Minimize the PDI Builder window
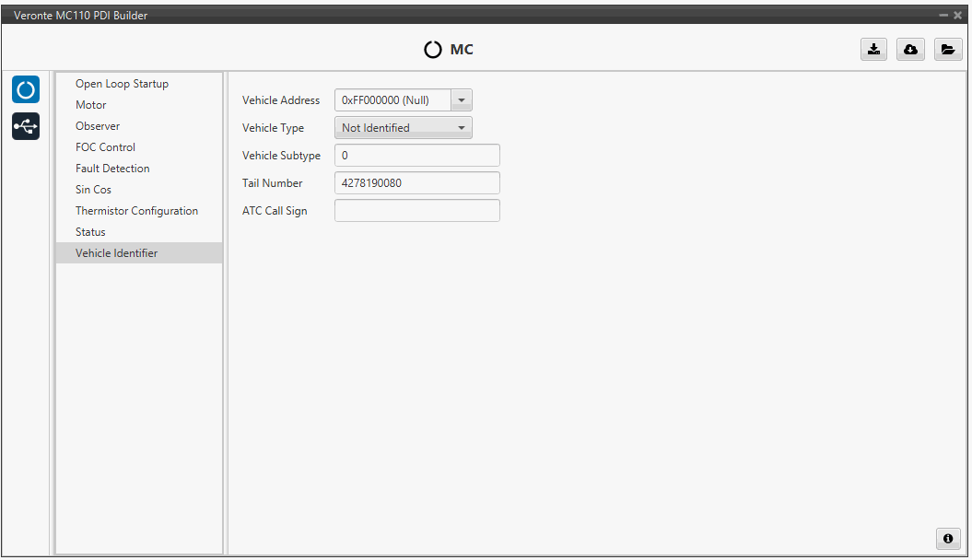Screen dimensions: 972x560 tap(943, 16)
